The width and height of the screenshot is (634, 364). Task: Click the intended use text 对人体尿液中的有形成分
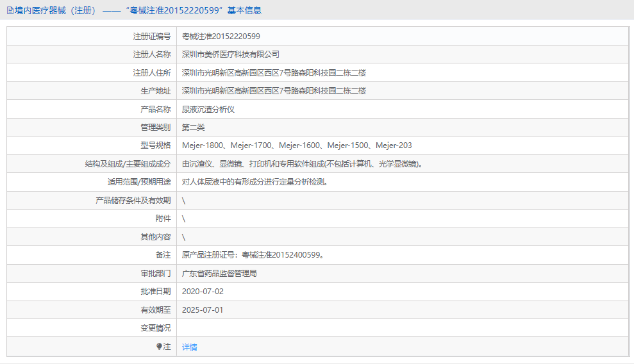[x=254, y=182]
